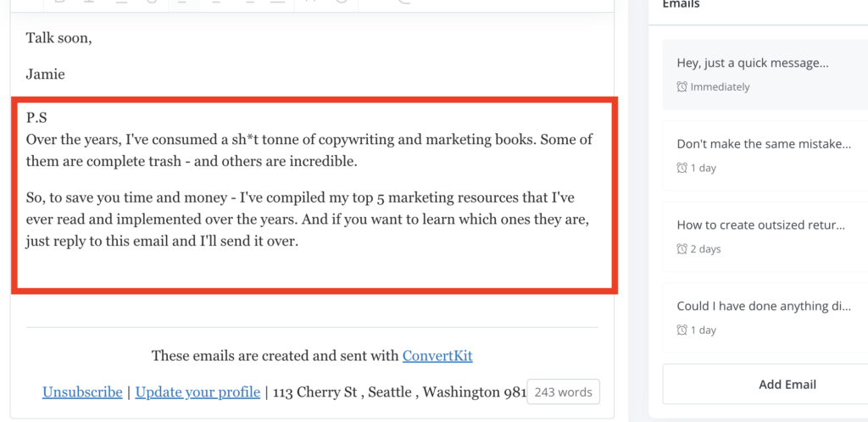Select the "Could I have done anything di..." email
The height and width of the screenshot is (422, 868).
pos(764,307)
